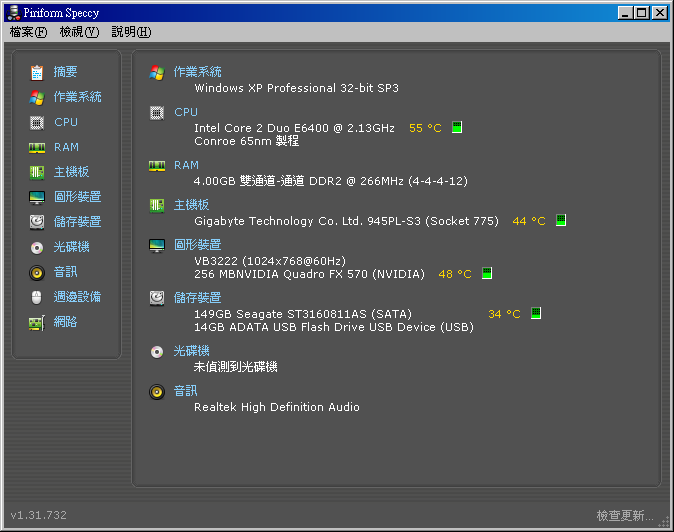Click the RAM heading link in summary

tap(187, 165)
